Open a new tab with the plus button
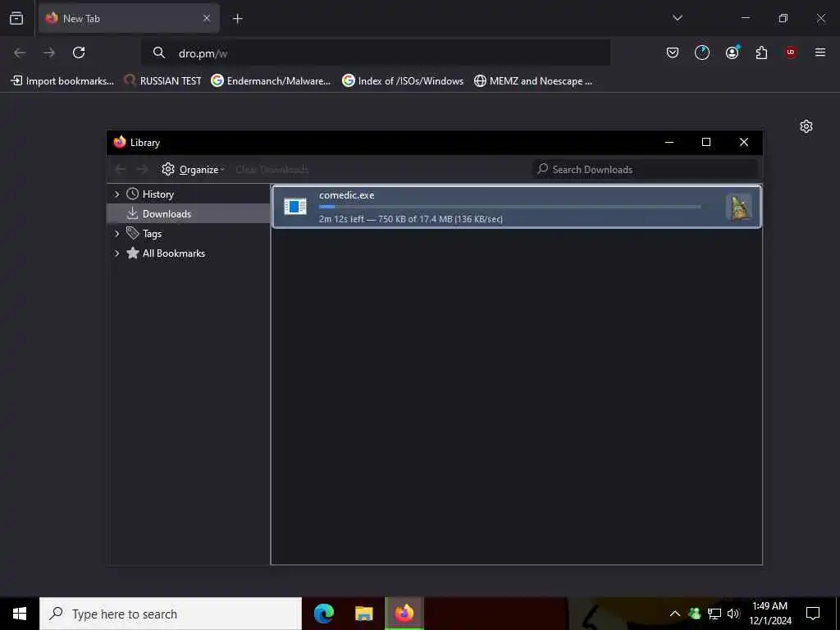Screen dimensions: 840x630 237,19
